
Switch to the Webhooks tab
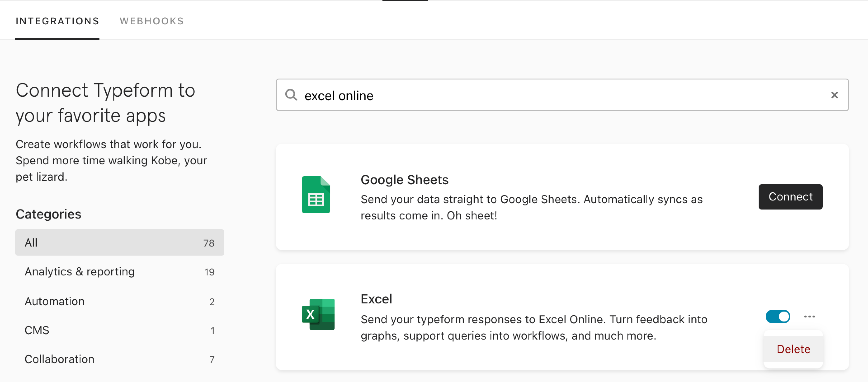coord(152,21)
